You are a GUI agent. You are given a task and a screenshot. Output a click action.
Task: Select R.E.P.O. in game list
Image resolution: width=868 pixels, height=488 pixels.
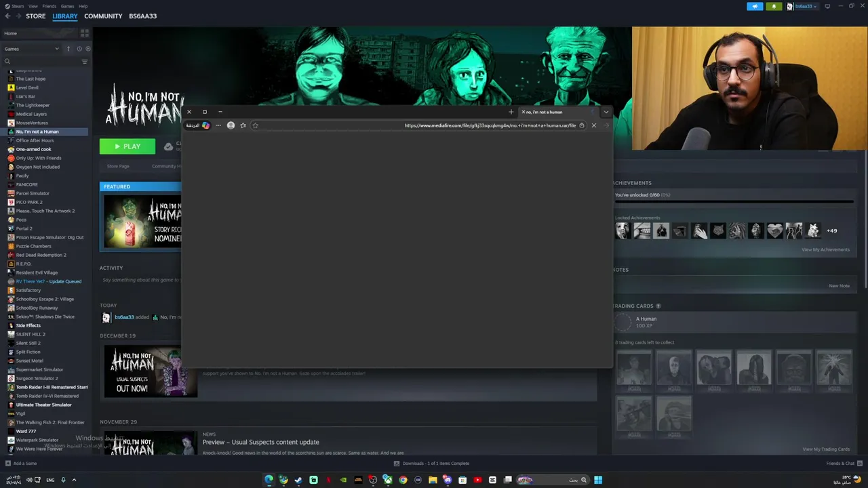(23, 264)
